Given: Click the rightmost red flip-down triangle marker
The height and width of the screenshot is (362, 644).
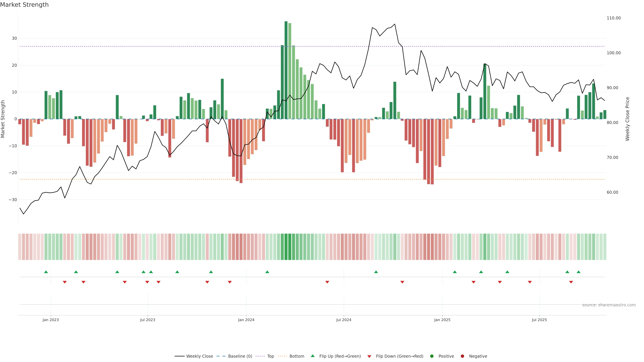Looking at the screenshot, I should coord(571,282).
